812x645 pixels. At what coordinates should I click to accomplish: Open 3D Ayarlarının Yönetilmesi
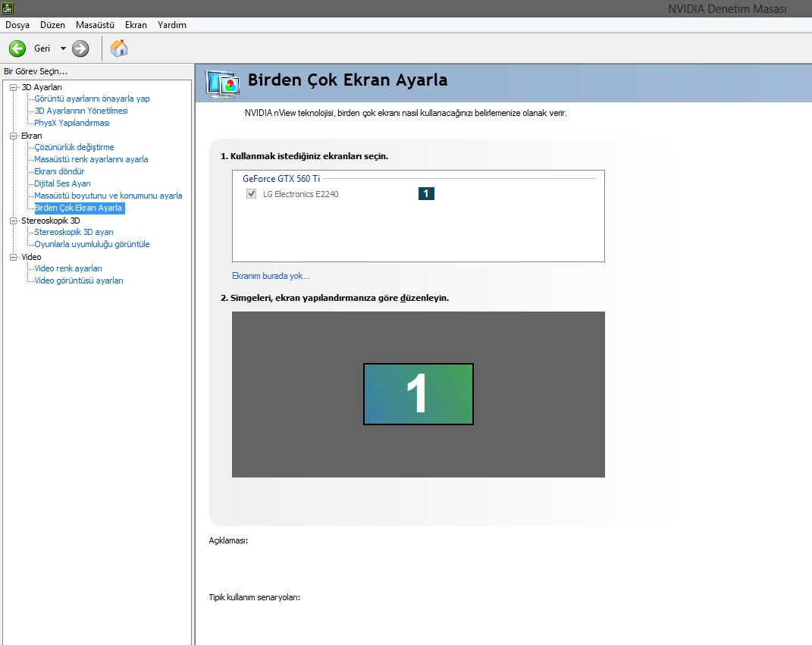pyautogui.click(x=81, y=111)
